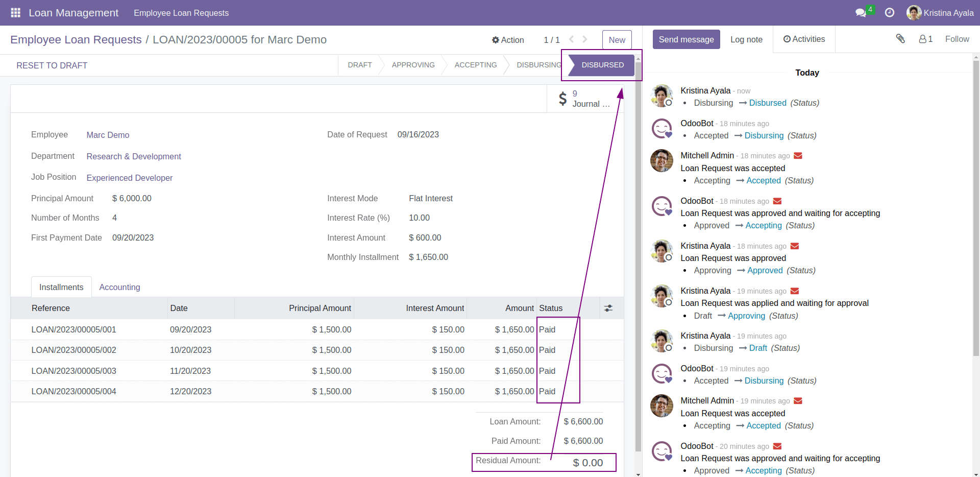Image resolution: width=980 pixels, height=477 pixels.
Task: Open the apps grid menu icon
Action: (x=15, y=13)
